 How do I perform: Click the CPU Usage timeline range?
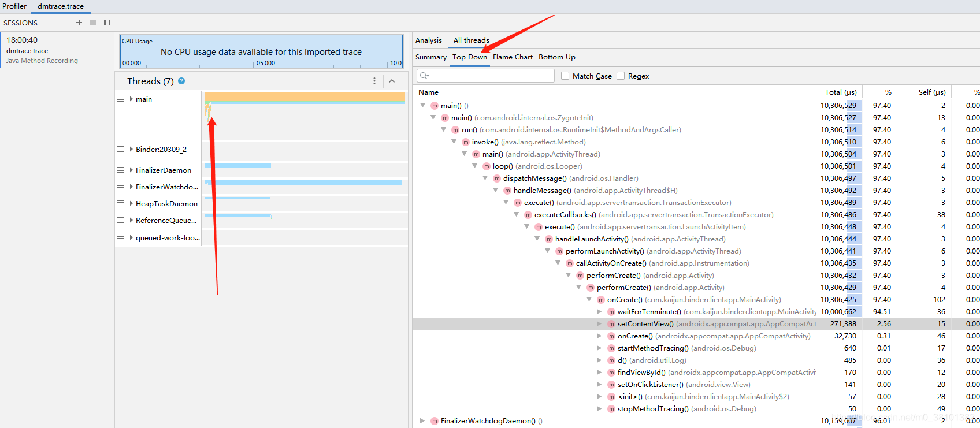pyautogui.click(x=261, y=51)
